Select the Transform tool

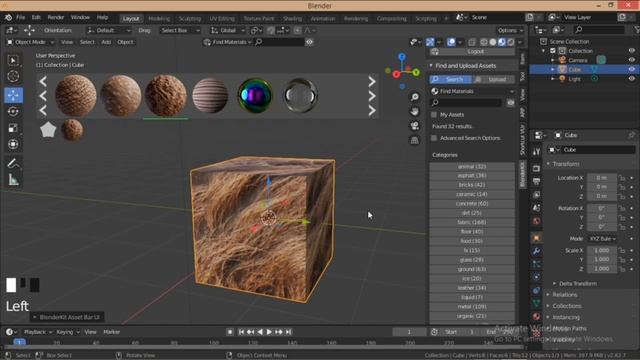(13, 144)
